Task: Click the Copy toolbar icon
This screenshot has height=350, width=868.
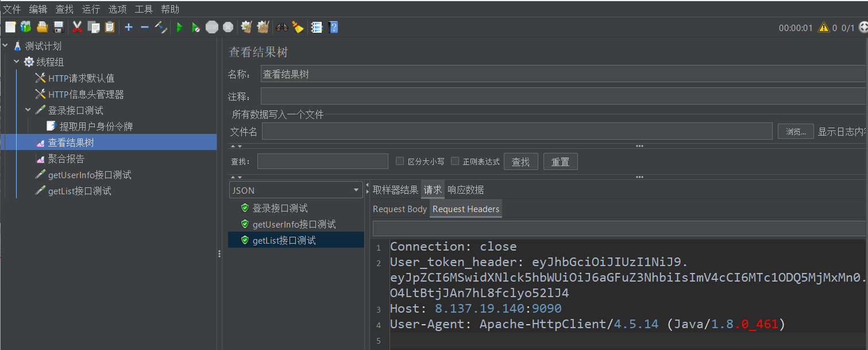Action: (93, 27)
